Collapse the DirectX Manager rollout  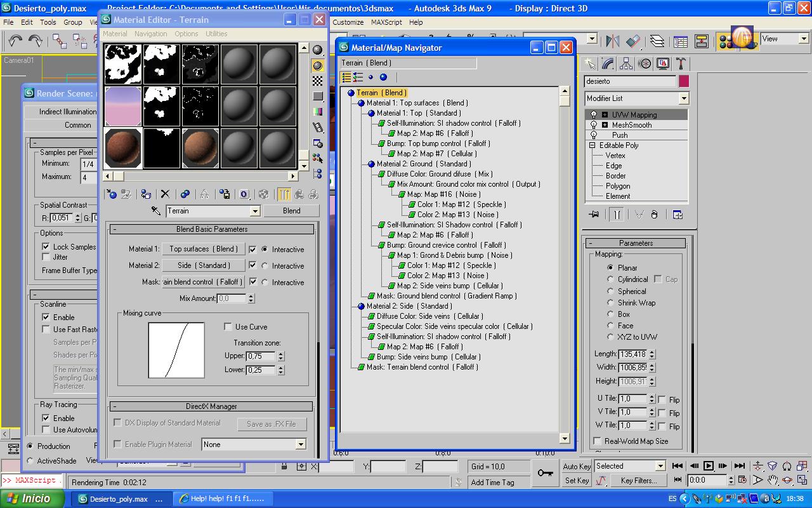tap(213, 406)
